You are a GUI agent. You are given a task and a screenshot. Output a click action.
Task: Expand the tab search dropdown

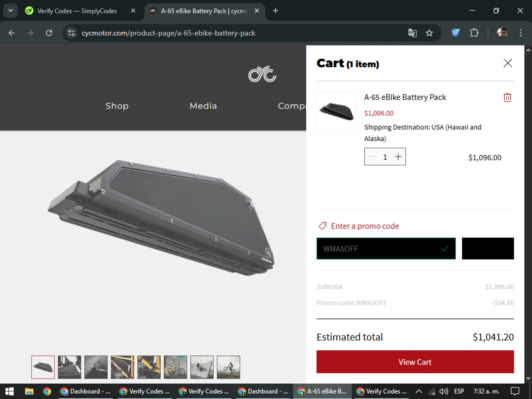(x=11, y=11)
